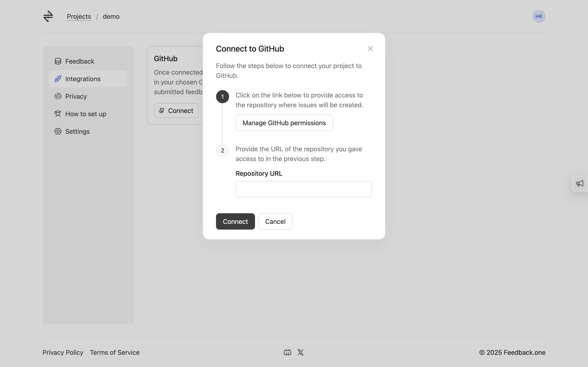Go to Projects breadcrumb link
The width and height of the screenshot is (588, 367).
(79, 17)
